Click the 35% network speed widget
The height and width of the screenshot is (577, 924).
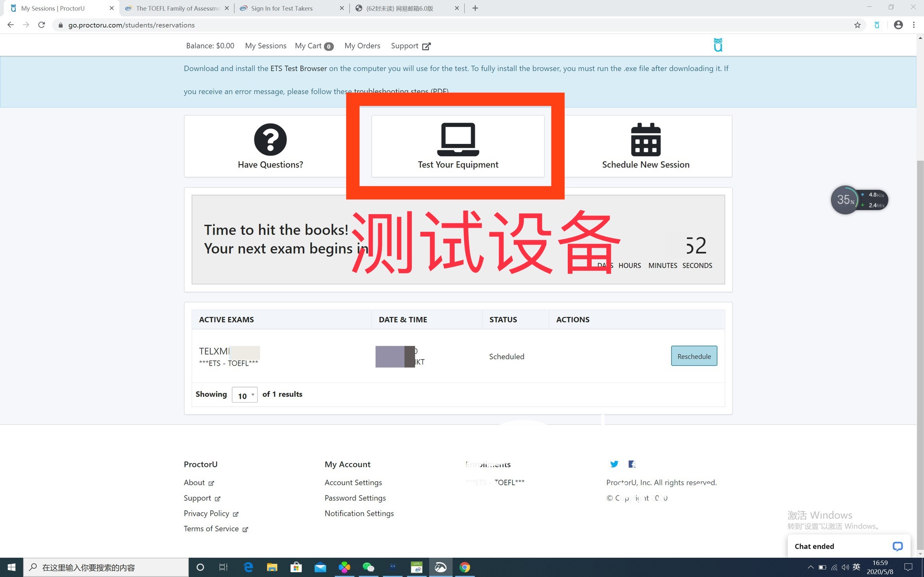[x=859, y=200]
